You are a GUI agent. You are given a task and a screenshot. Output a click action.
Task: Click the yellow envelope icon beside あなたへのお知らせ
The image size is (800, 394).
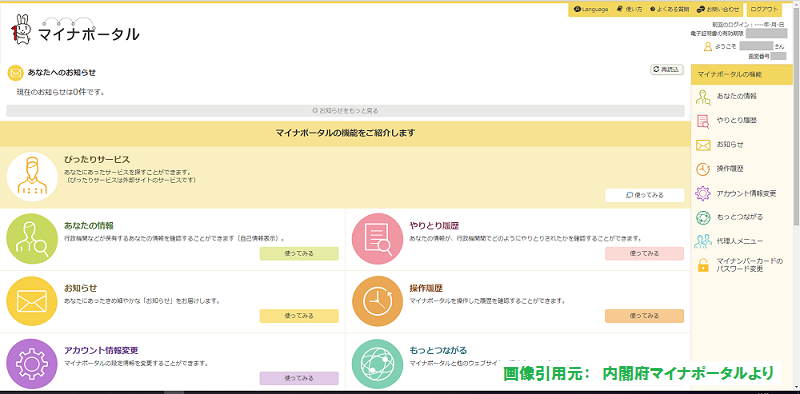16,72
